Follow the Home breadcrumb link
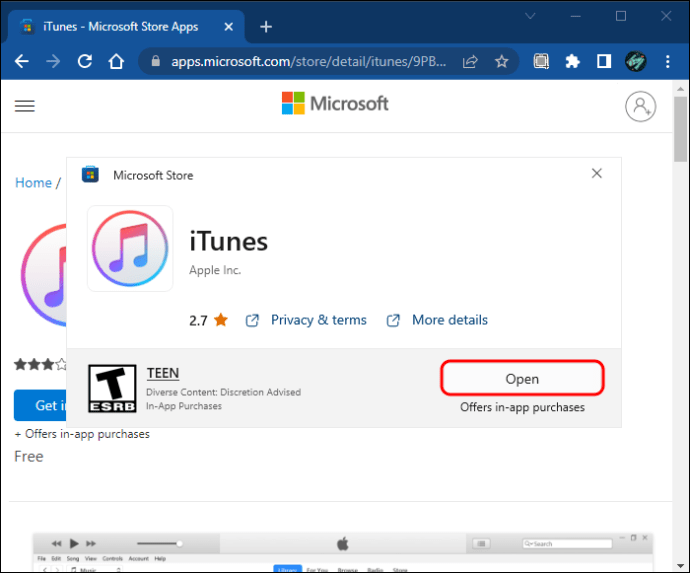This screenshot has height=573, width=690. tap(33, 183)
